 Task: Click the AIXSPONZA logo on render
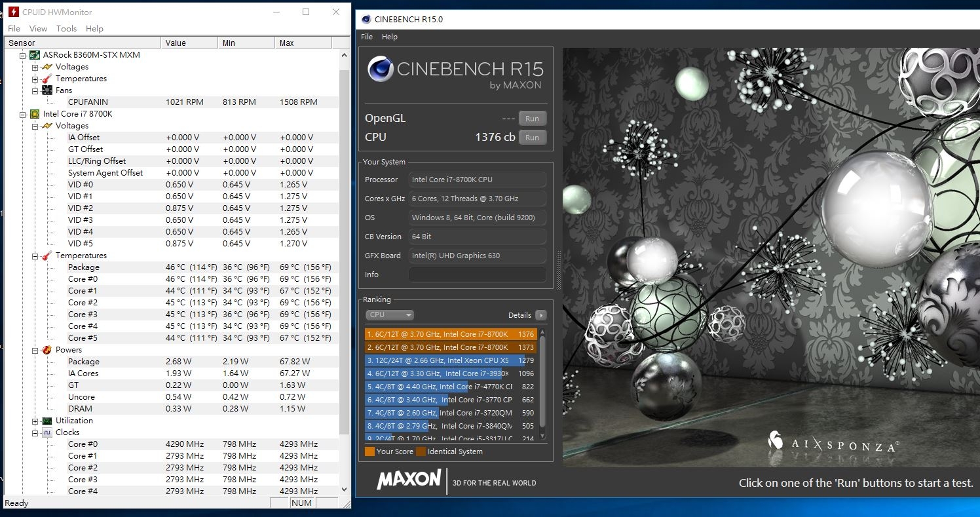coord(833,443)
